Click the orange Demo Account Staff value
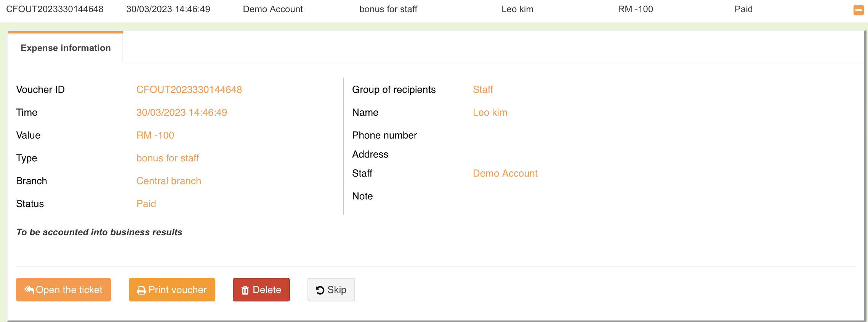Screen dimensions: 868x322 (505, 173)
